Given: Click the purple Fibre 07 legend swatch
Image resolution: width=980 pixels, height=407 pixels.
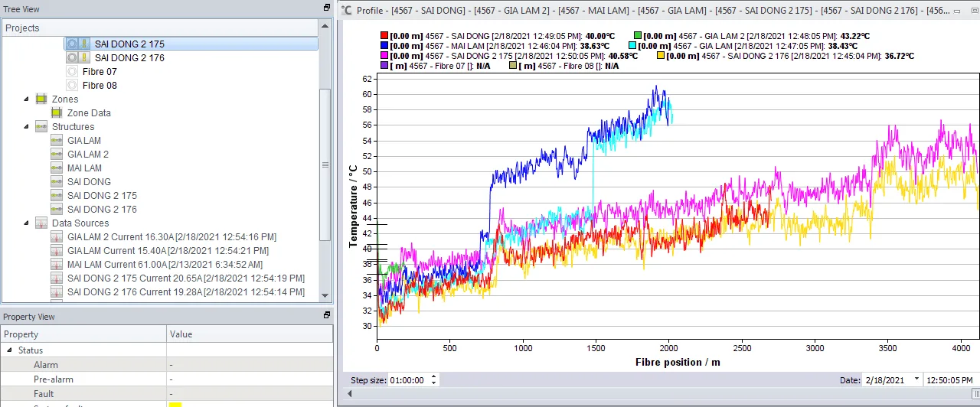Looking at the screenshot, I should (x=384, y=66).
